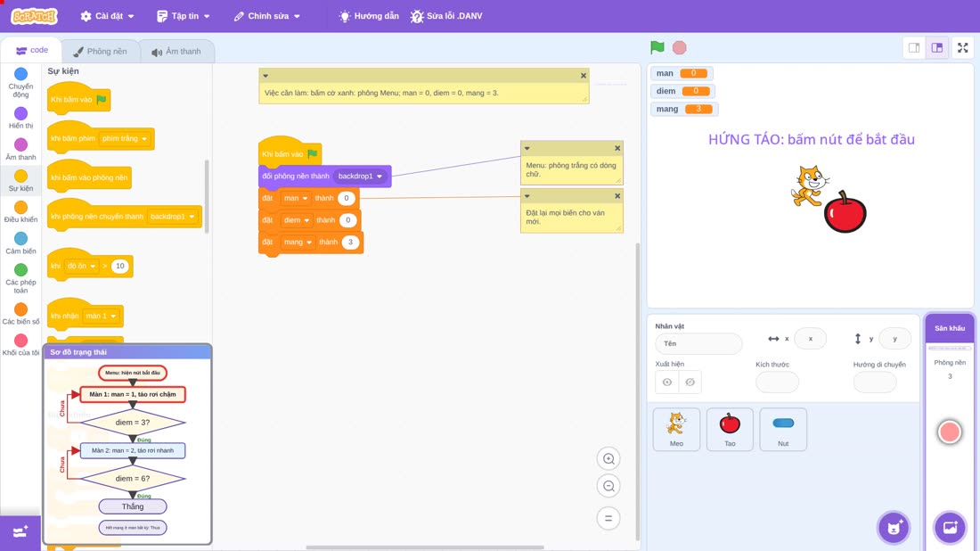Viewport: 980px width, 551px height.
Task: Switch to the Phông nền tab
Action: coord(100,52)
